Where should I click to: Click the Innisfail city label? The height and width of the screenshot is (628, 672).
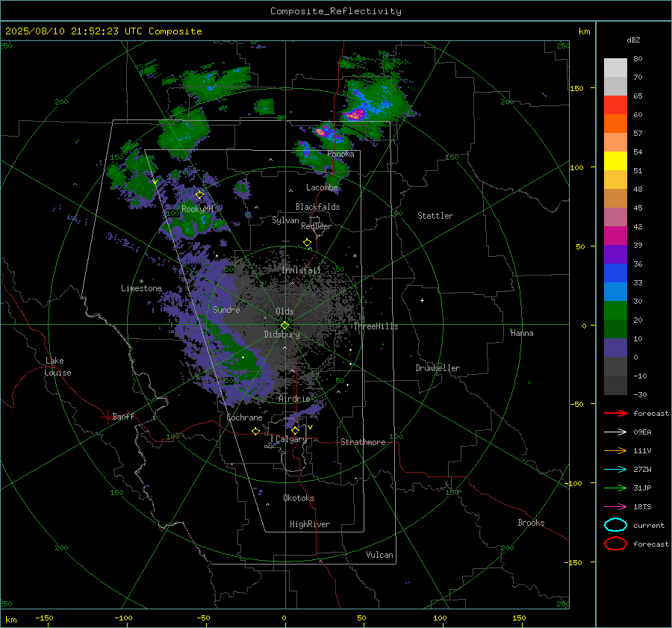coord(301,270)
